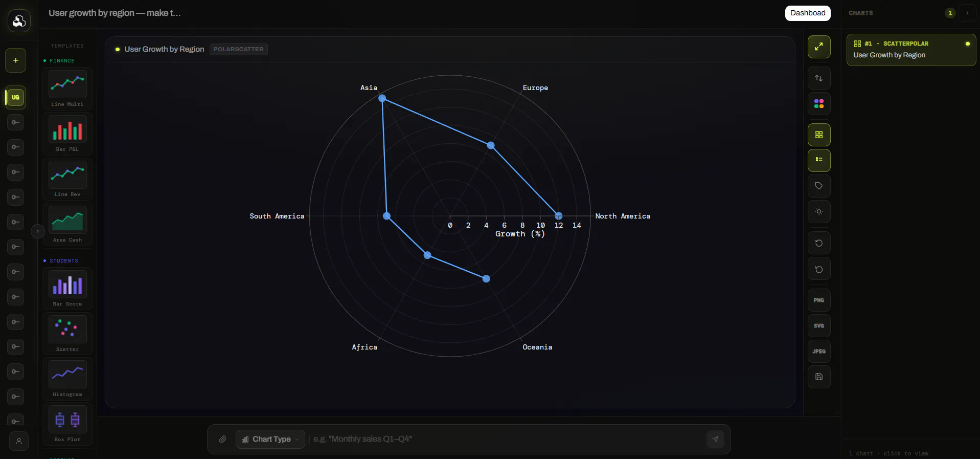Click the STUDENTS template category header
This screenshot has height=459, width=980.
[x=61, y=261]
